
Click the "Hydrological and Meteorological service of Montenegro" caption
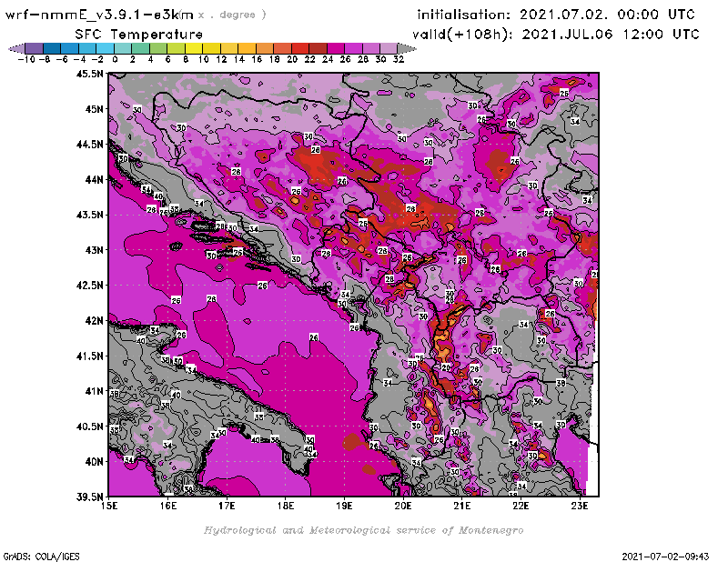click(363, 530)
